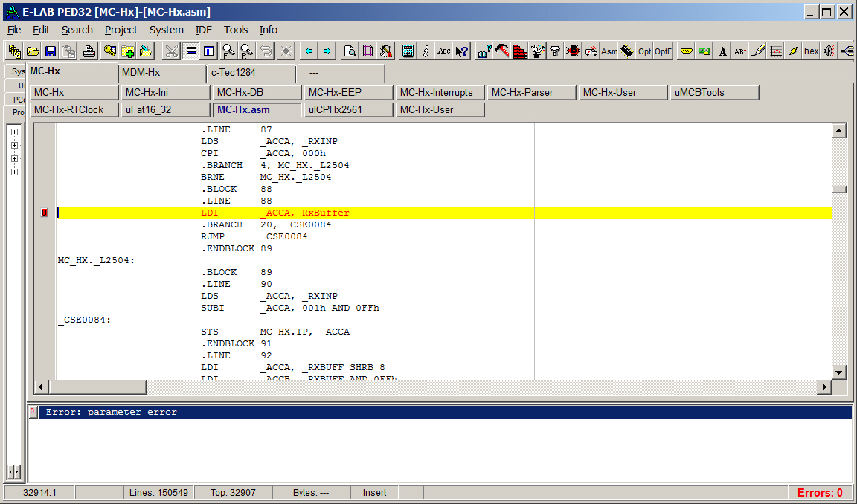857x504 pixels.
Task: Open the MC-Hx-Parser file tab
Action: pyautogui.click(x=532, y=93)
